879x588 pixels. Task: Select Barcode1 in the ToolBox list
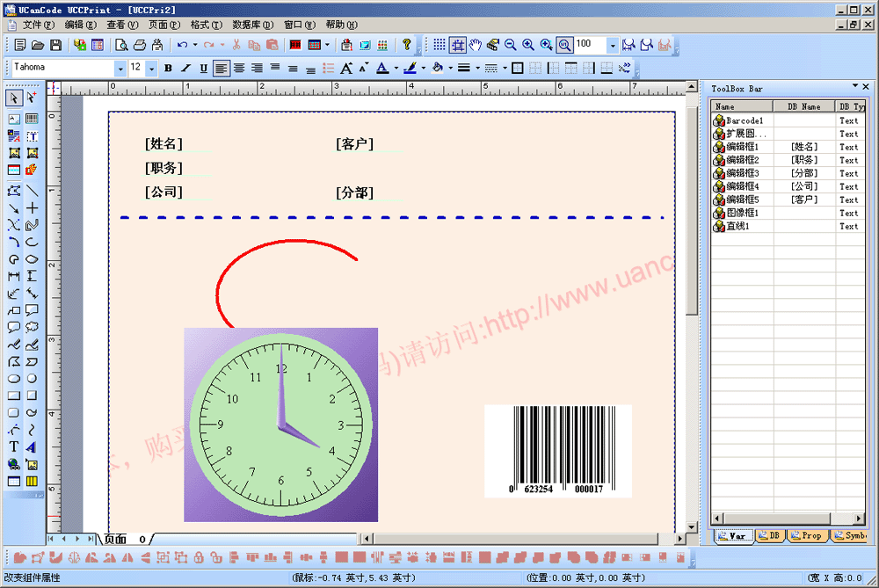[744, 120]
